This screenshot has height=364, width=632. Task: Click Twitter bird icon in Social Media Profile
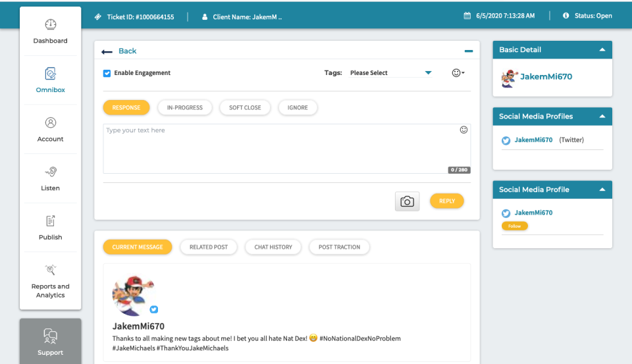pyautogui.click(x=506, y=213)
